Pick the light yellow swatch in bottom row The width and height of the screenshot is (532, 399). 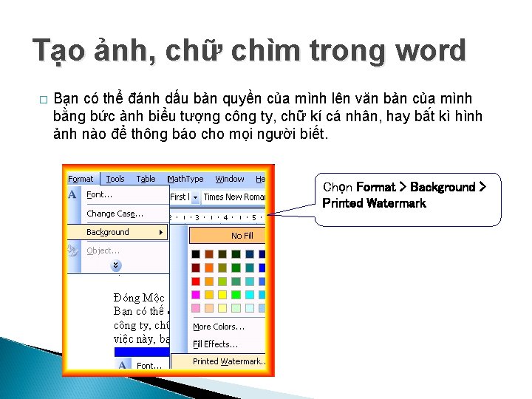pos(222,308)
